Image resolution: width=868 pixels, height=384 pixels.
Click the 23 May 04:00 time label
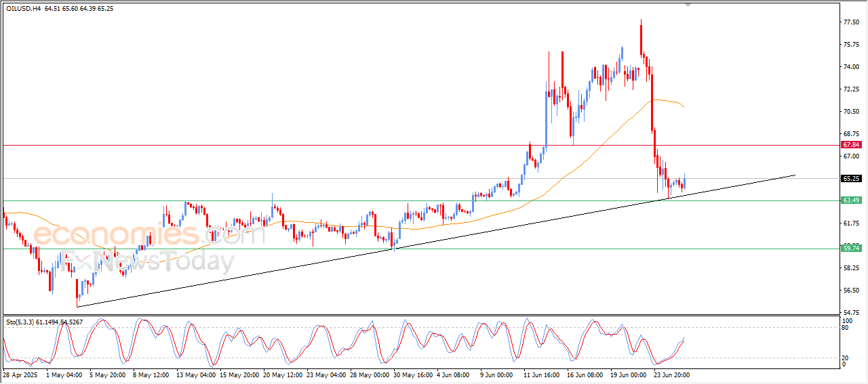coord(325,374)
